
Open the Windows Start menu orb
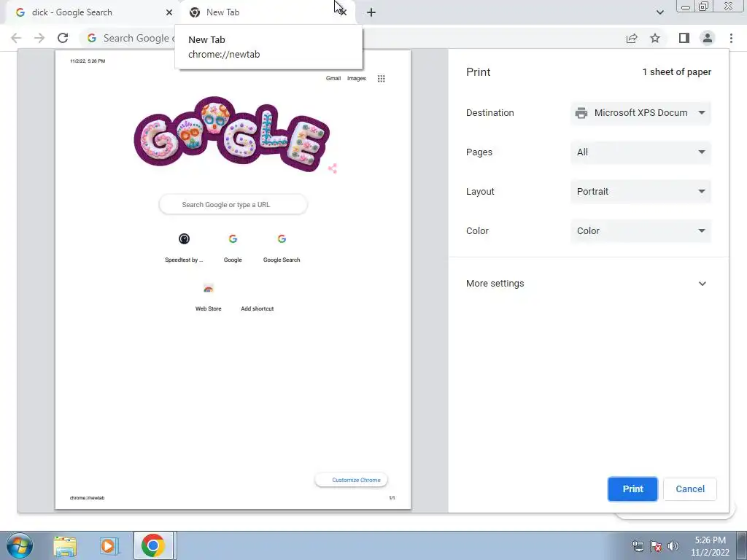pos(20,545)
